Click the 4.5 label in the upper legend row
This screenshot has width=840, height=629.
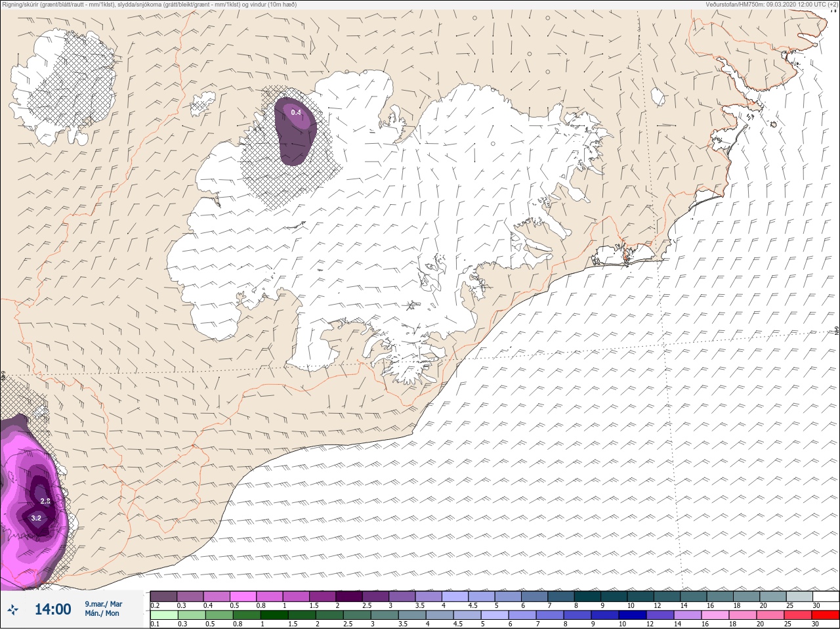pyautogui.click(x=473, y=605)
